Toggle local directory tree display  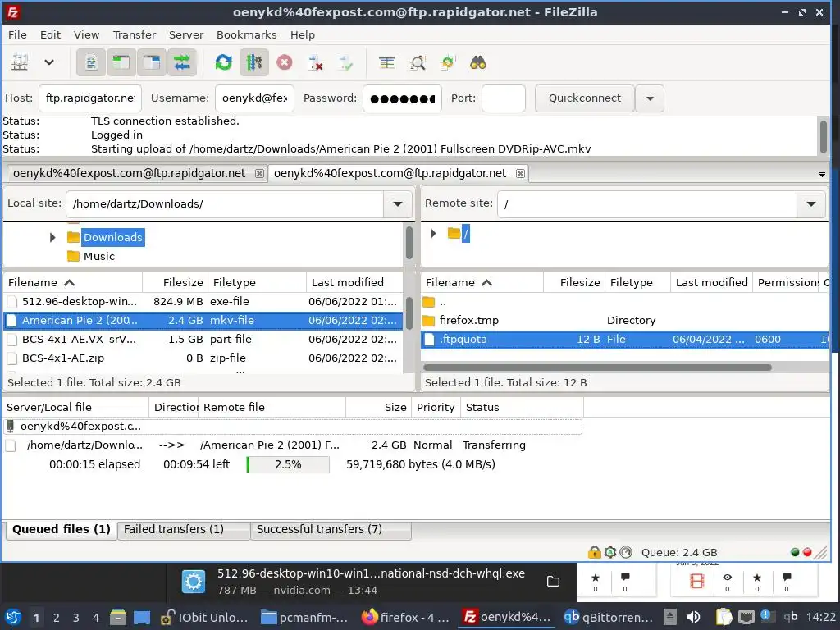click(121, 62)
